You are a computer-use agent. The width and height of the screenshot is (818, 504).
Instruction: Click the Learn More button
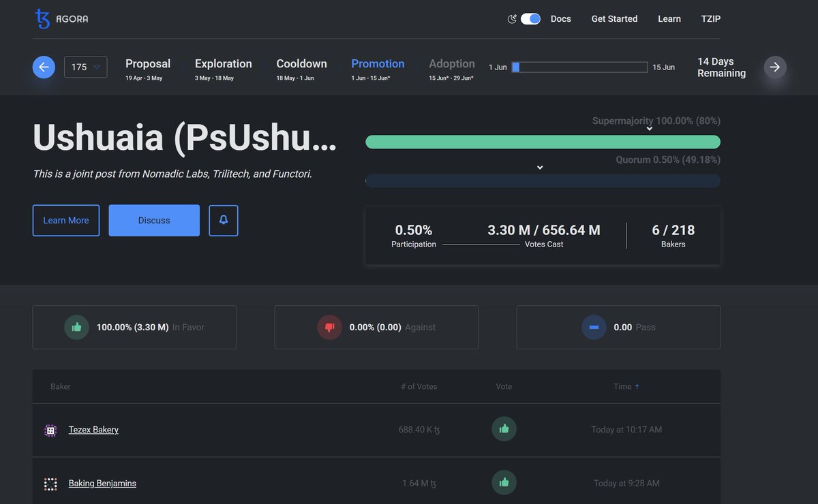point(66,221)
